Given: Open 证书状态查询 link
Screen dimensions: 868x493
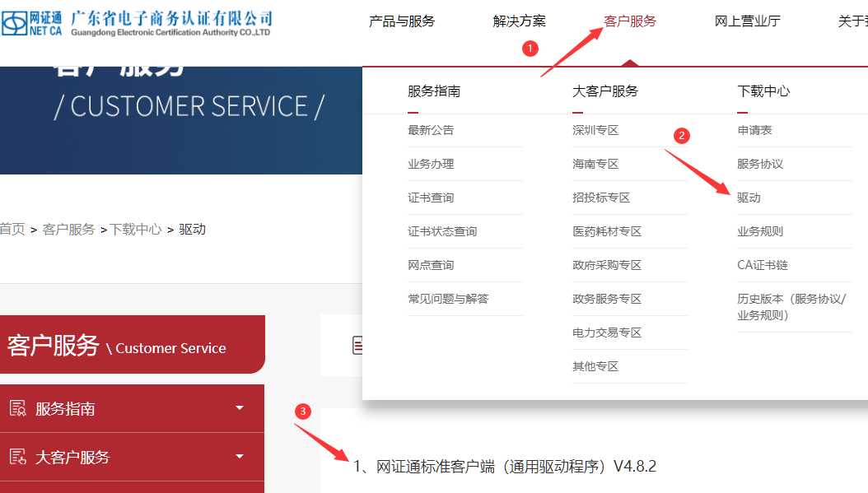Looking at the screenshot, I should (442, 231).
